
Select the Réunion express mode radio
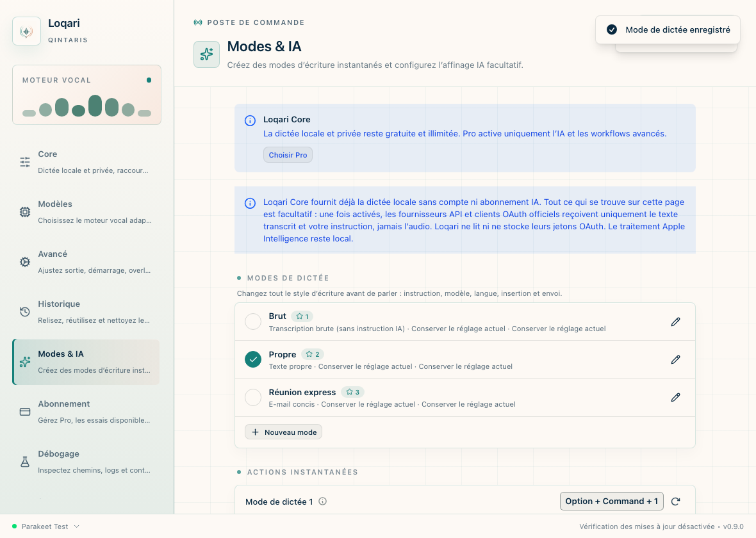253,397
